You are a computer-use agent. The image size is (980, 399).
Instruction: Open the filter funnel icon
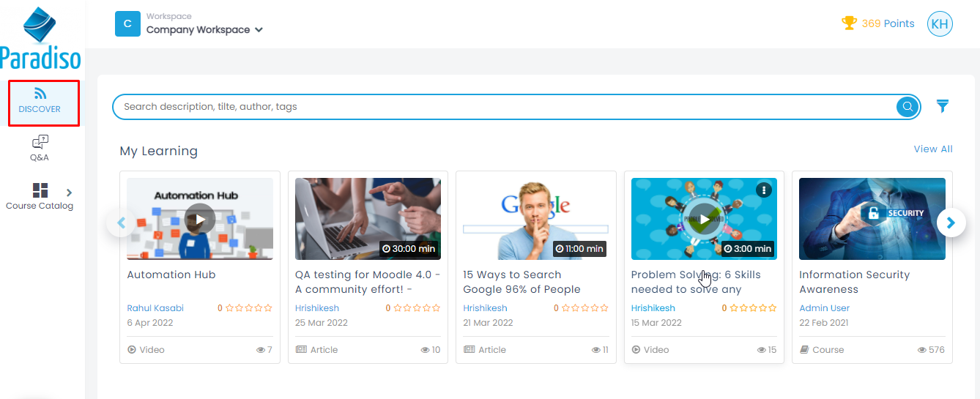(943, 106)
